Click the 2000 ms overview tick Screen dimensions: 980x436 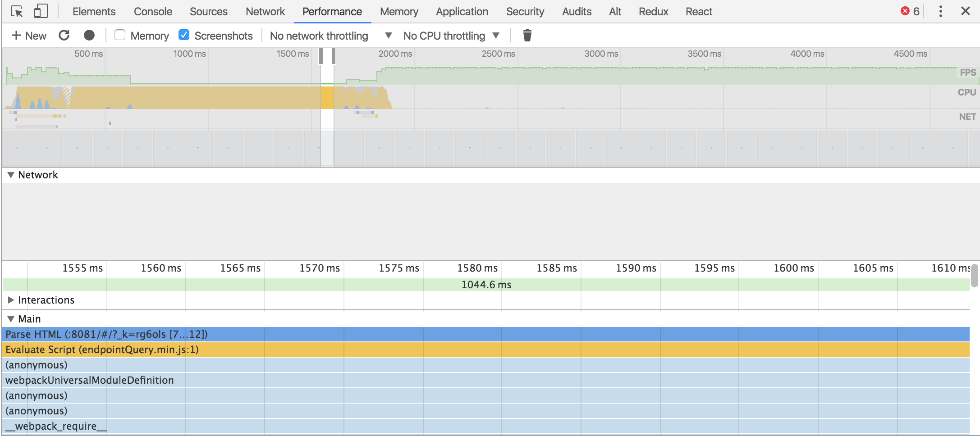[395, 54]
